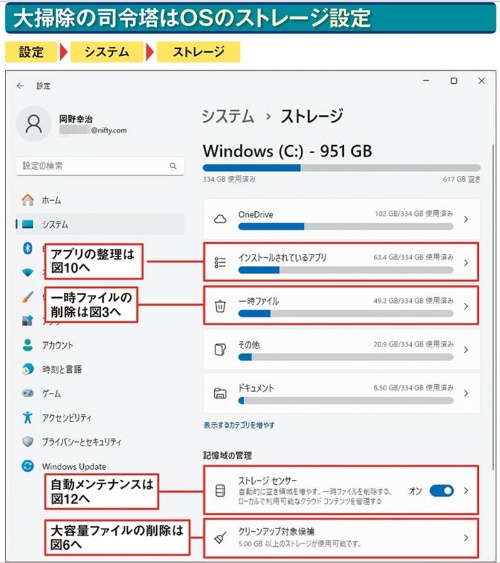Image resolution: width=500 pixels, height=563 pixels.
Task: Click the 334 GB 使用済み label
Action: (229, 179)
